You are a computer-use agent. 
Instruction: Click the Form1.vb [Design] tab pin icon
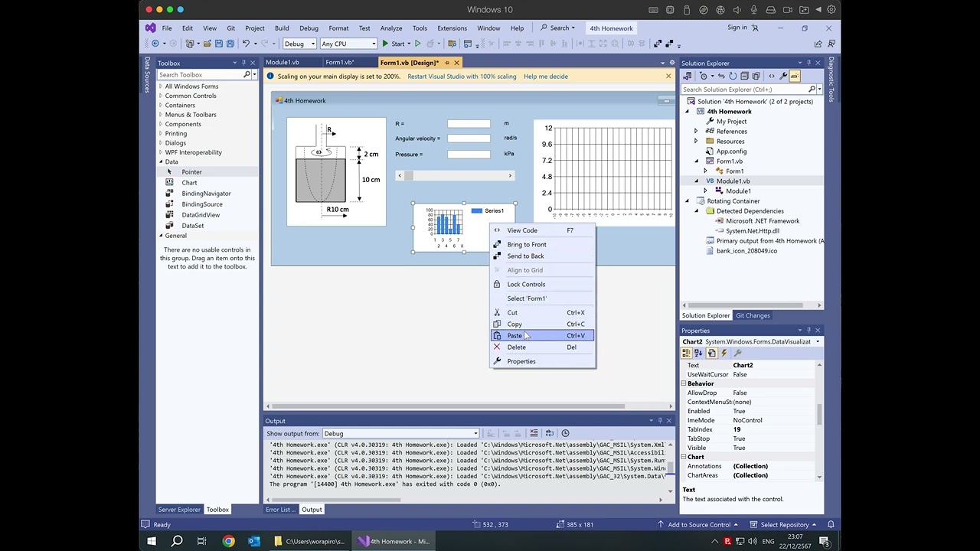[447, 63]
